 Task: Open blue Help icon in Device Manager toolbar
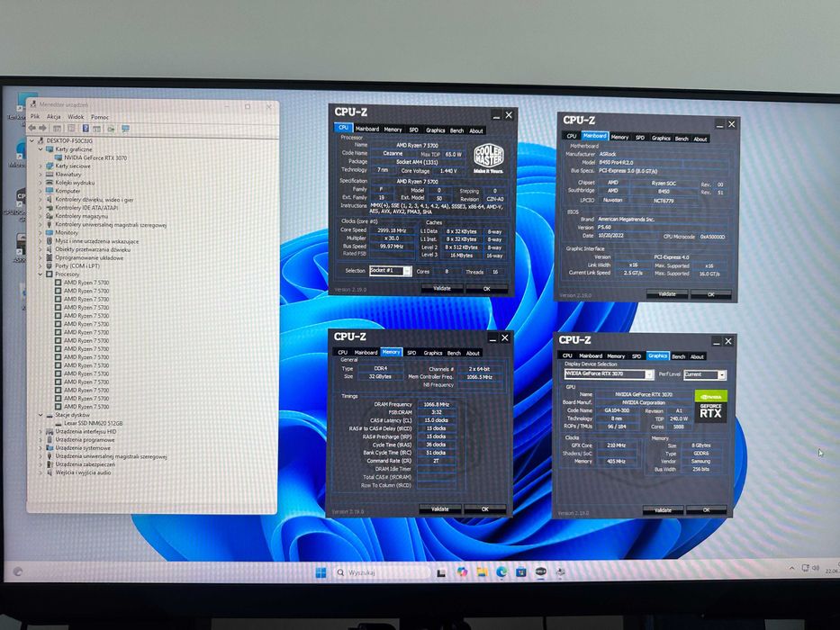(x=86, y=129)
